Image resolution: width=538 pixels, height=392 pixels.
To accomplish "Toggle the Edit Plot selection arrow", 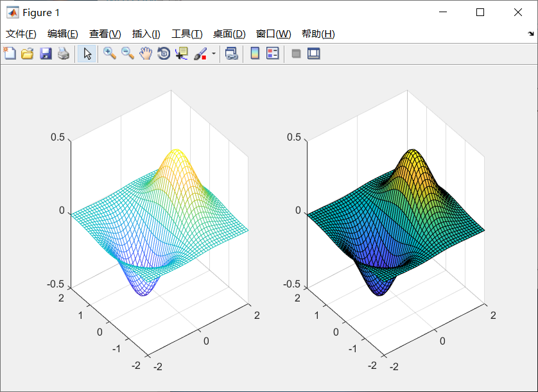I will click(87, 54).
